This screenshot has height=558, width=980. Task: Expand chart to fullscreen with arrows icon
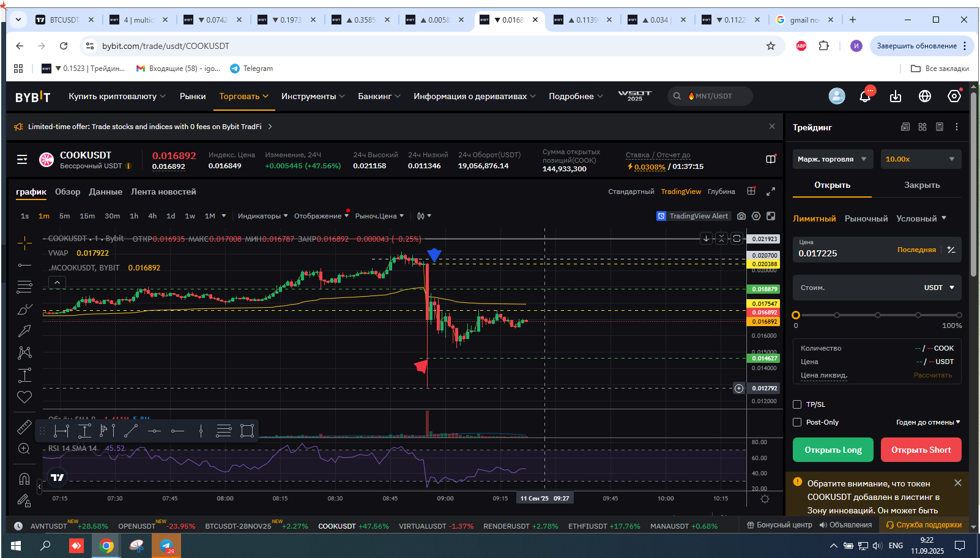click(771, 192)
